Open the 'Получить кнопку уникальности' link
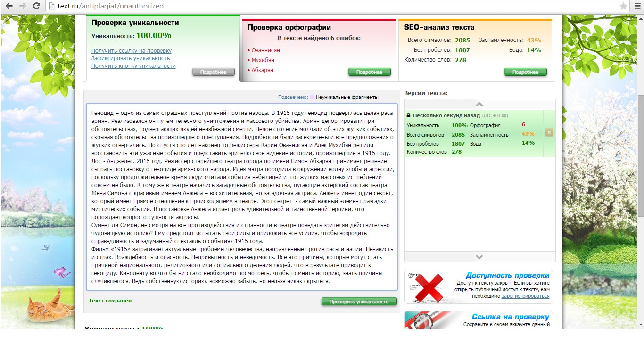This screenshot has width=644, height=343. pyautogui.click(x=133, y=66)
